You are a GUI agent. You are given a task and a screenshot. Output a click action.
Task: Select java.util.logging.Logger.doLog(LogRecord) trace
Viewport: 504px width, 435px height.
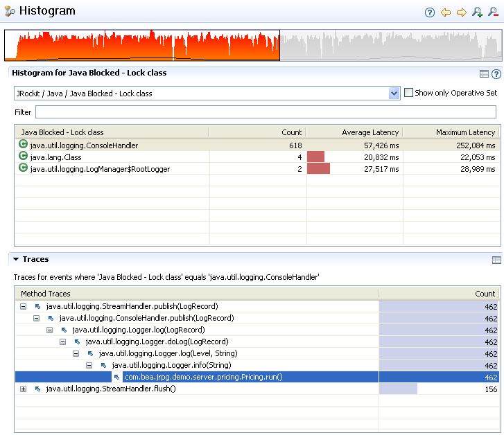click(x=257, y=341)
